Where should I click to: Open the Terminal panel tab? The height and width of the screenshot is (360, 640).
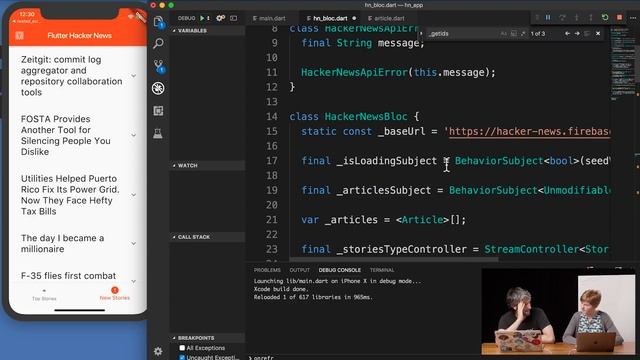[x=382, y=270]
